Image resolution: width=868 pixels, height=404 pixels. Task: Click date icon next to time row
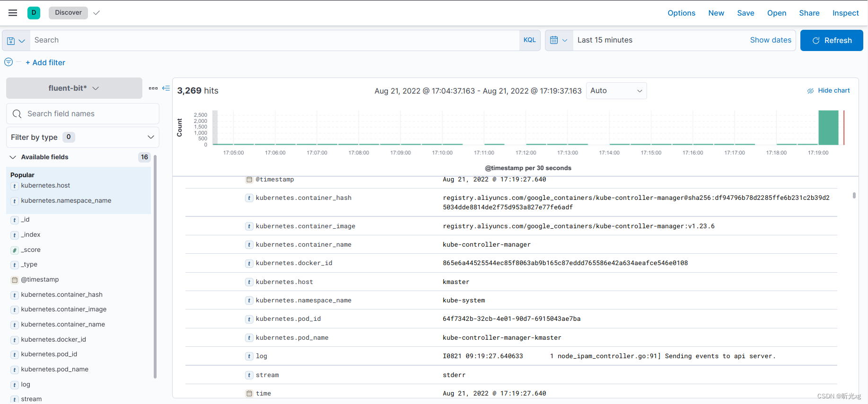pyautogui.click(x=249, y=393)
